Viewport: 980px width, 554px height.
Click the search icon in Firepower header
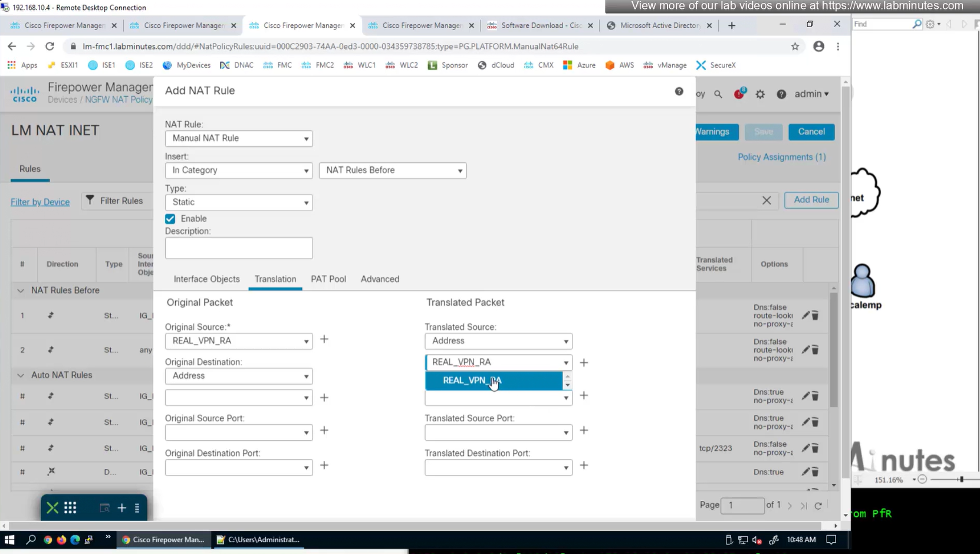[x=718, y=94]
